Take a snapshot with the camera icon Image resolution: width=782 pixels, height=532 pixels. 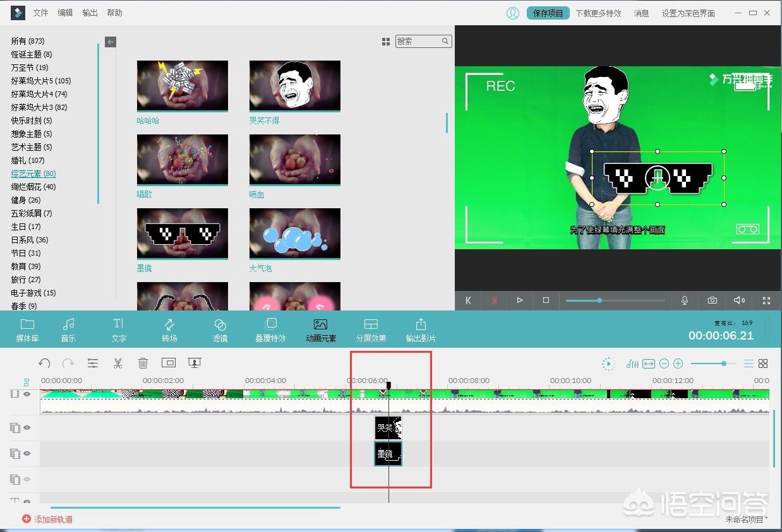click(x=713, y=300)
